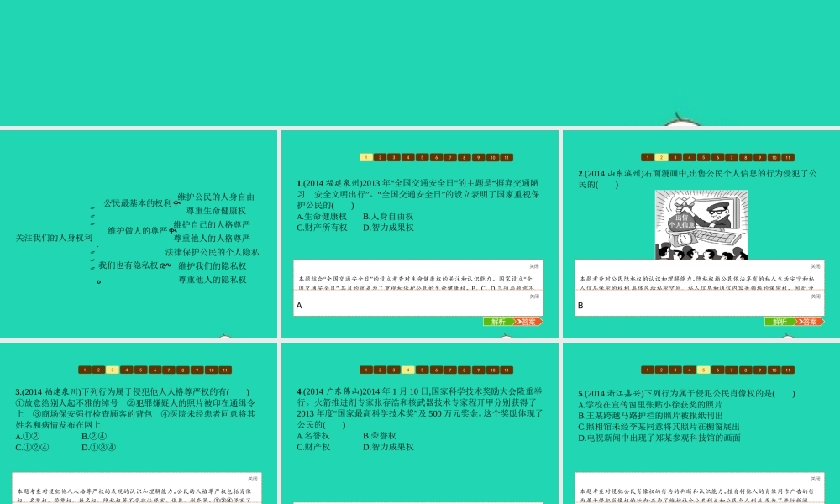Viewport: 840px width, 504px height.
Task: Close the analysis box in question 2 slide
Action: point(816,266)
